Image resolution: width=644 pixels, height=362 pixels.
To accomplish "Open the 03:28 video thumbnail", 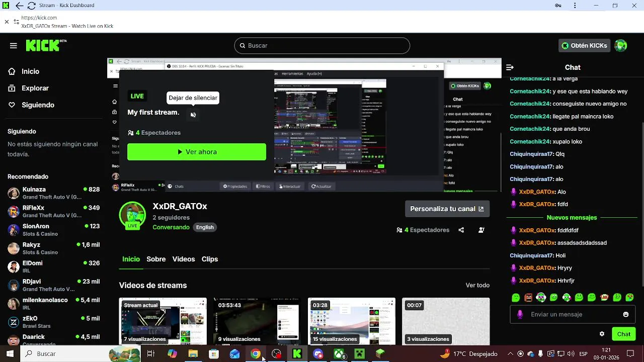I will click(352, 321).
